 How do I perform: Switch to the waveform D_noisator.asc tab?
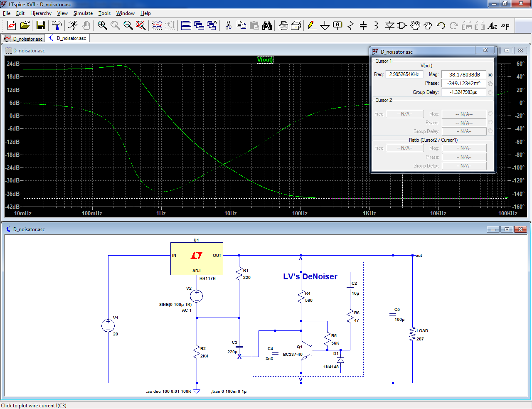click(x=23, y=39)
